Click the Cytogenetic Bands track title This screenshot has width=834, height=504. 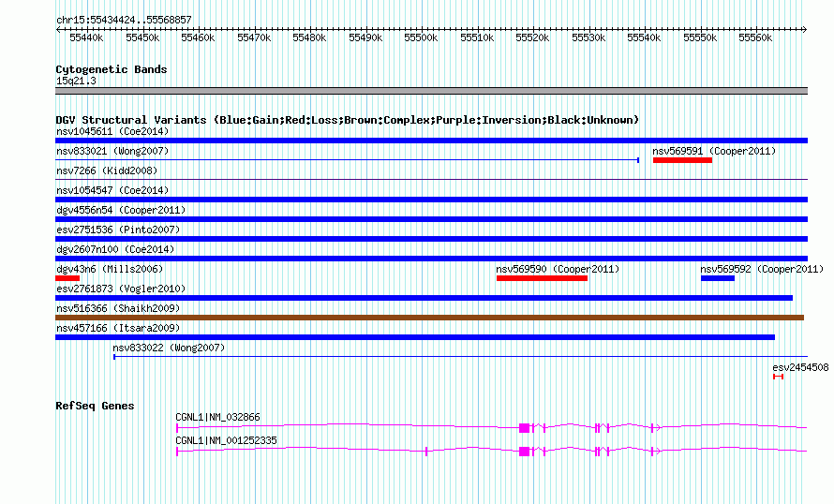112,69
